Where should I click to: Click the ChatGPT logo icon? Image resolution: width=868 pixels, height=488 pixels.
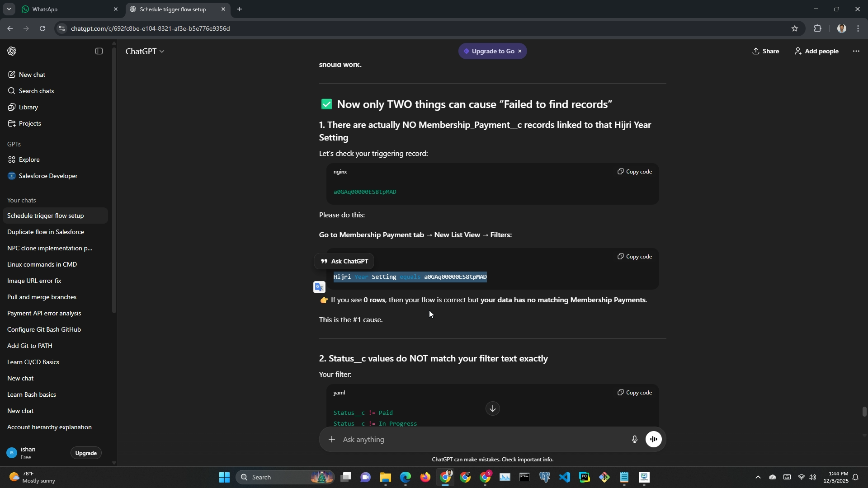pyautogui.click(x=12, y=52)
